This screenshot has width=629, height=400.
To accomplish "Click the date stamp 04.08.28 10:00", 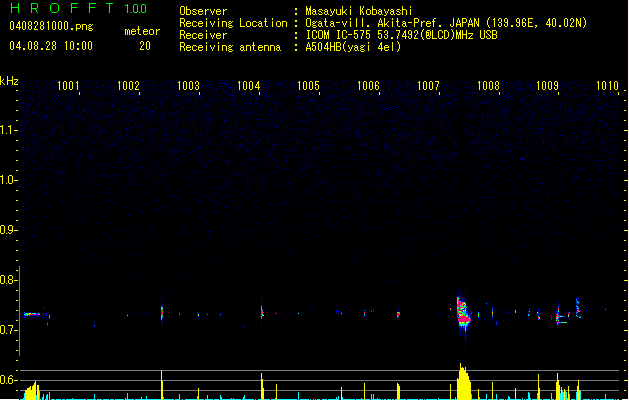I will coord(51,46).
